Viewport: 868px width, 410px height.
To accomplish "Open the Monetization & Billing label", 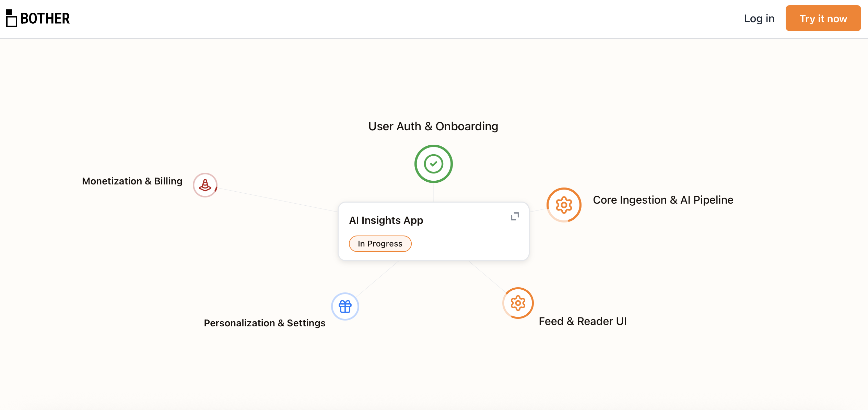I will pyautogui.click(x=132, y=181).
